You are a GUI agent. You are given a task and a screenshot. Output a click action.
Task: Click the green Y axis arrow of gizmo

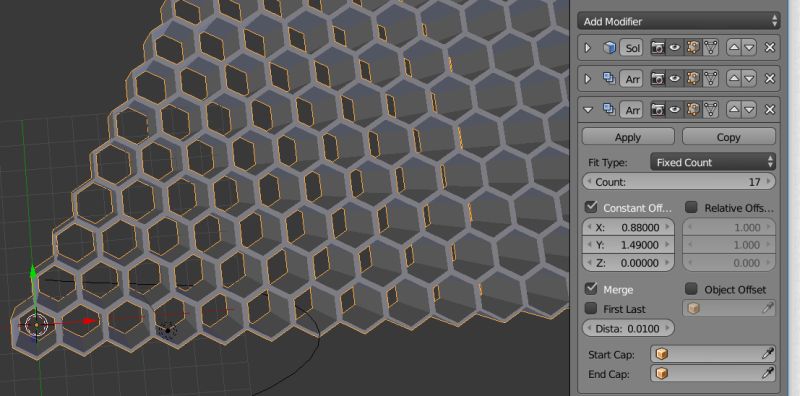coord(33,271)
